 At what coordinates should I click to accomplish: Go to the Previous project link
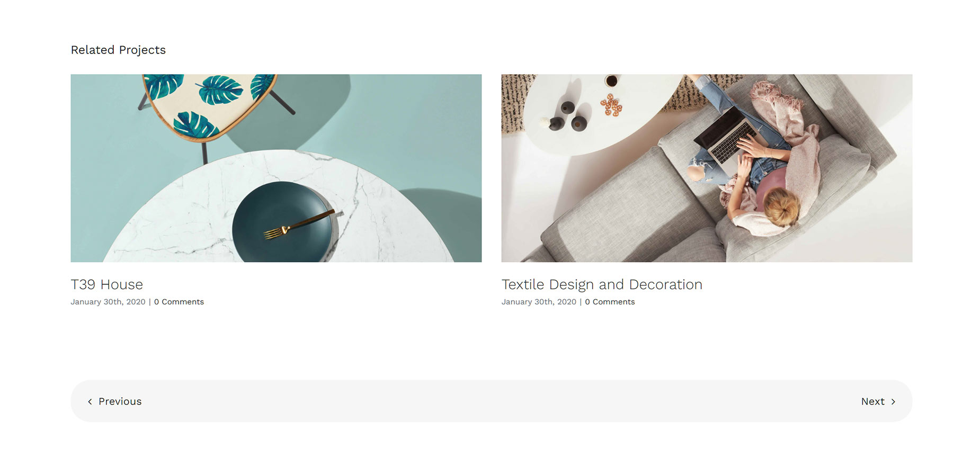(114, 401)
